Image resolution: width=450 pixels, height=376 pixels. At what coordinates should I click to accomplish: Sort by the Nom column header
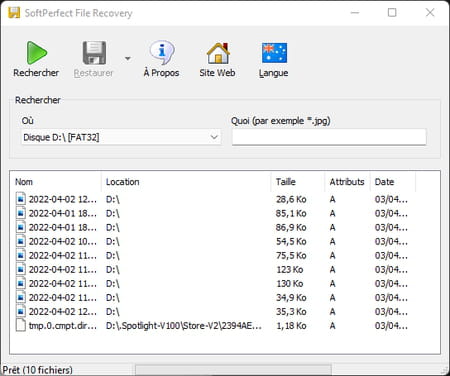pyautogui.click(x=24, y=182)
